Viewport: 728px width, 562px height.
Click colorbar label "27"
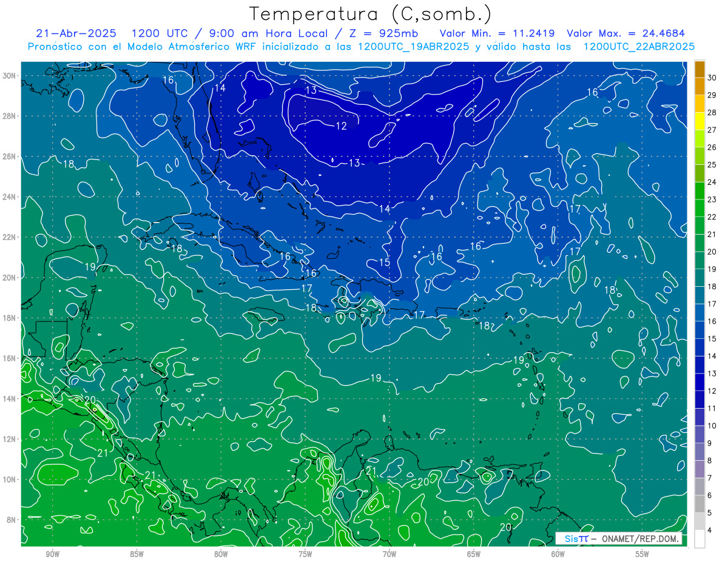pos(712,130)
